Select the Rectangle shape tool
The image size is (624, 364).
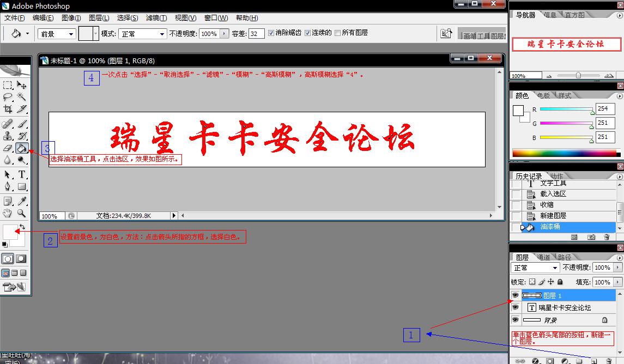[x=21, y=186]
